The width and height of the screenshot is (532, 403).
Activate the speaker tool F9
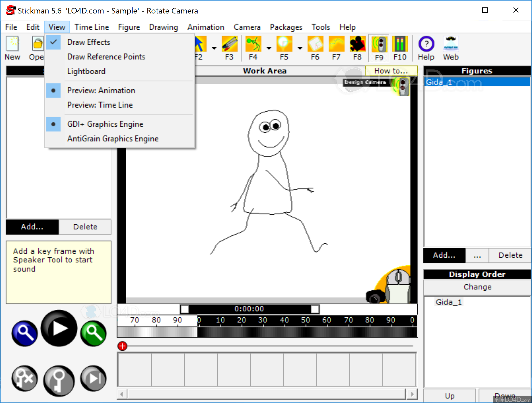(379, 44)
